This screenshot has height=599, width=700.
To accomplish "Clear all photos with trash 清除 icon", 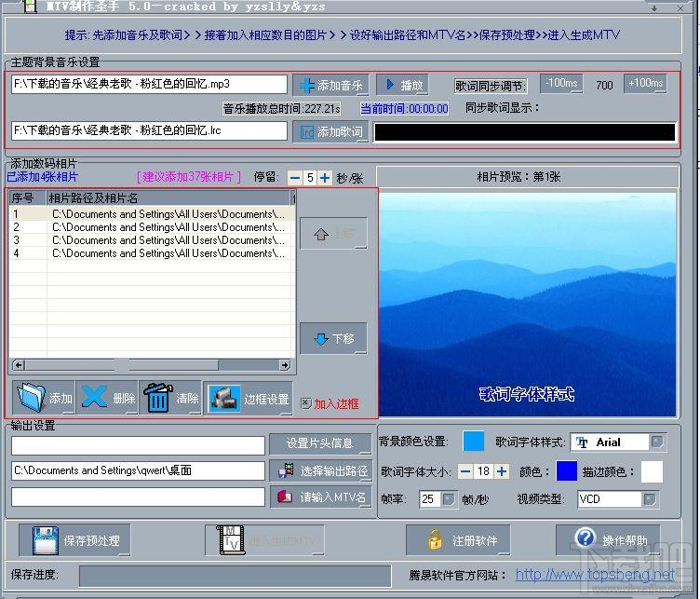I will point(170,397).
